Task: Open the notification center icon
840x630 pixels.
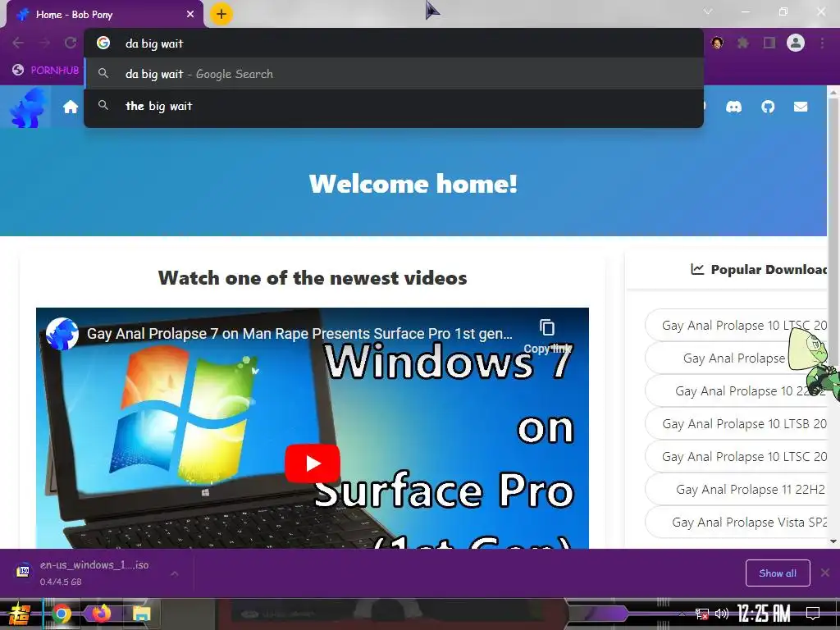Action: [x=813, y=614]
